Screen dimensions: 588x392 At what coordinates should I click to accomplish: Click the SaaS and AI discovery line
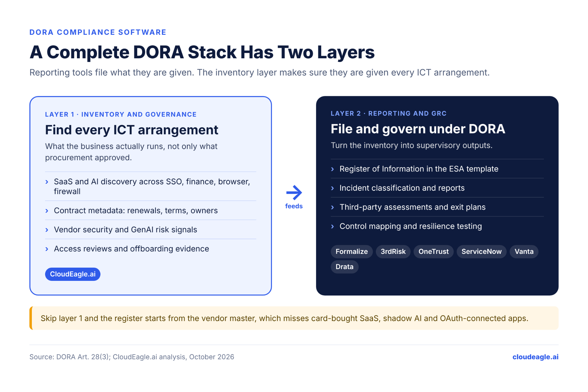152,186
